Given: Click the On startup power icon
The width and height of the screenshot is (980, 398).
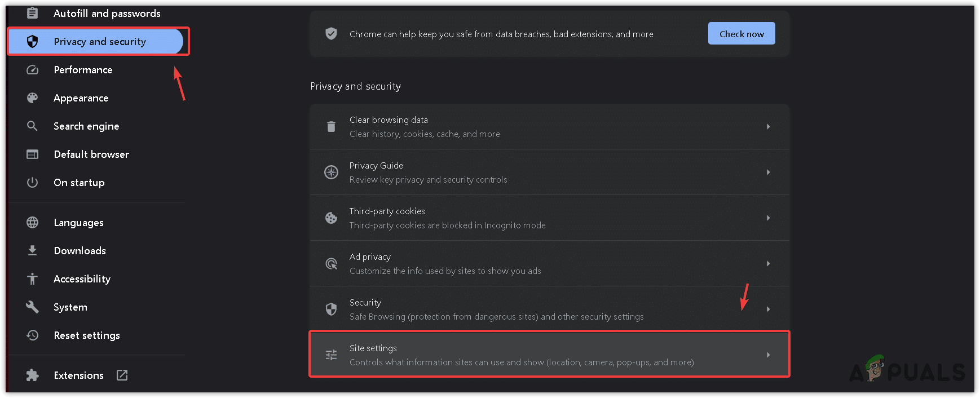Looking at the screenshot, I should point(33,183).
